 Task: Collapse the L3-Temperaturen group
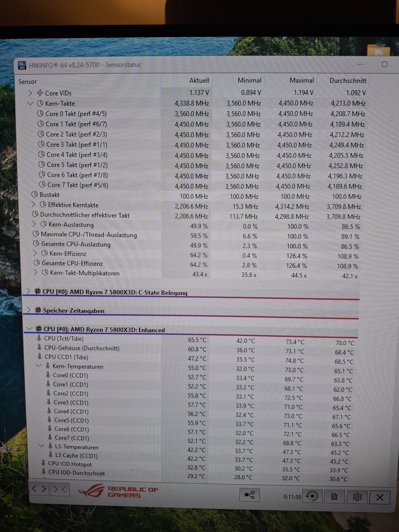41,446
